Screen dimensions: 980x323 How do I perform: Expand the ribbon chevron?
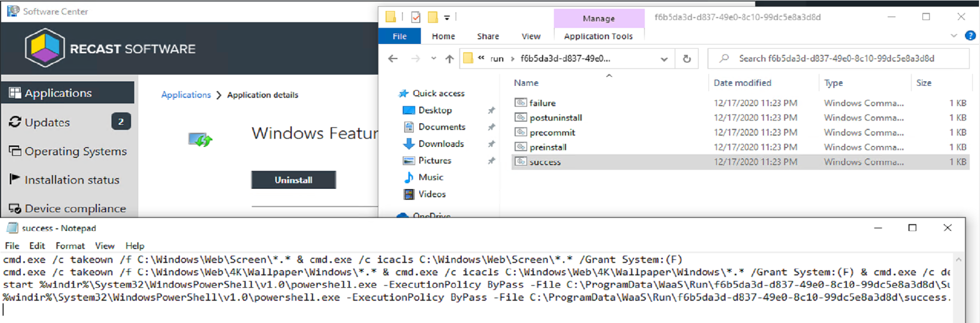click(x=954, y=36)
